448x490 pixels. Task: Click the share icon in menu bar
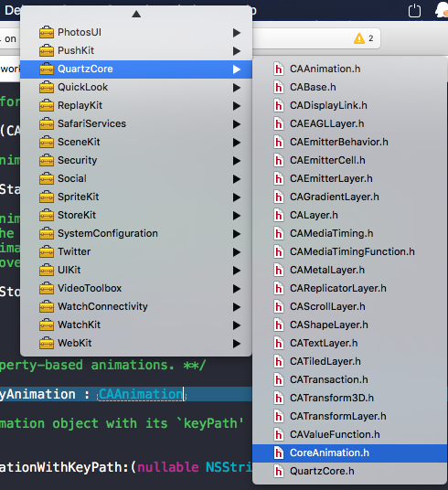[x=414, y=10]
